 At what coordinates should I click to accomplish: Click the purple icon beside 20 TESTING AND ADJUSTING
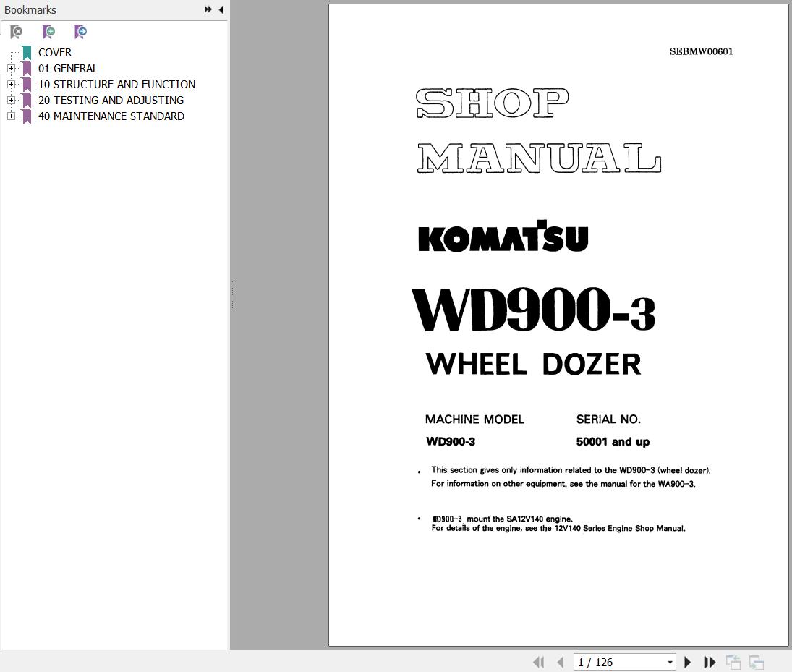(27, 101)
